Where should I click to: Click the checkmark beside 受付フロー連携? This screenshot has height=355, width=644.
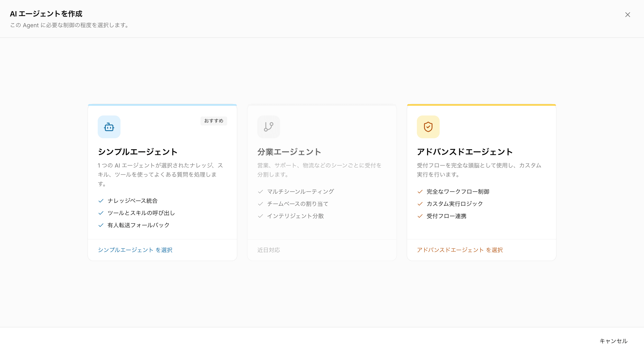pos(420,216)
